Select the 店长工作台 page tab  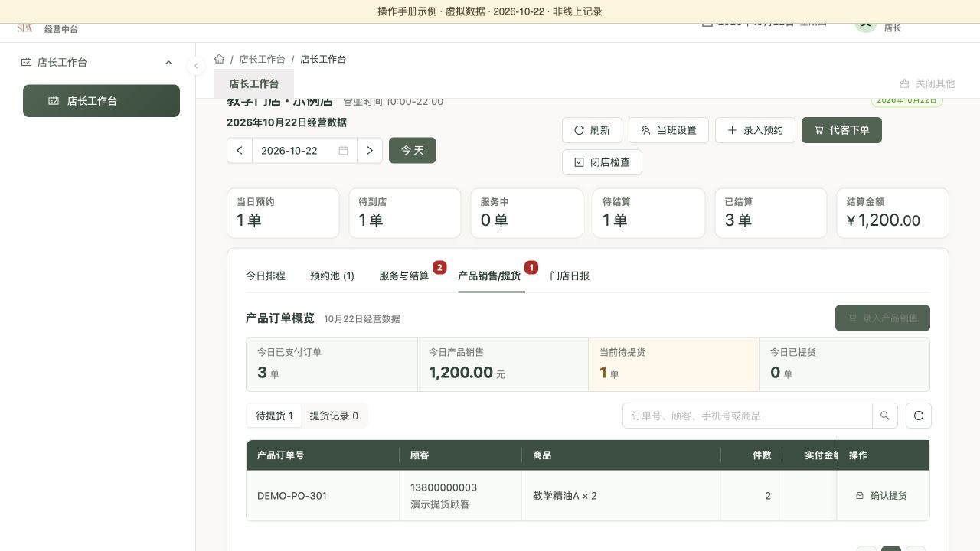(254, 83)
